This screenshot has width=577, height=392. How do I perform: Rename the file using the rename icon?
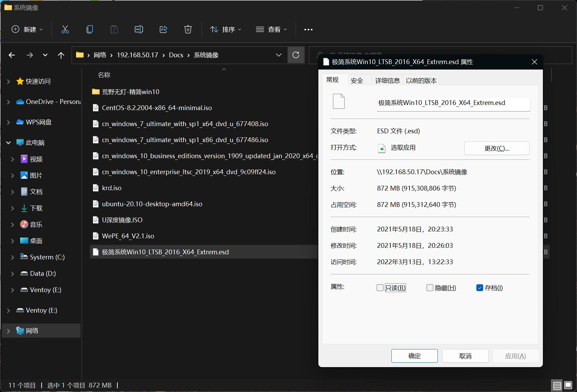coord(139,29)
